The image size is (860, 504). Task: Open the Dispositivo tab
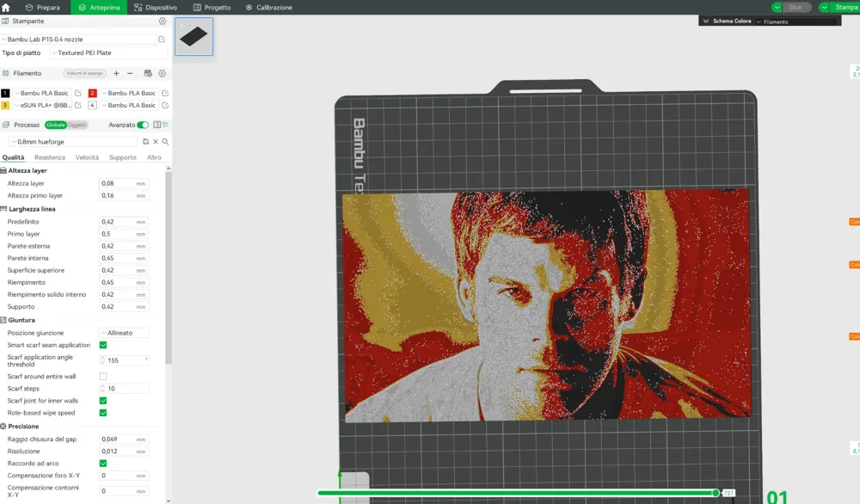[x=156, y=8]
